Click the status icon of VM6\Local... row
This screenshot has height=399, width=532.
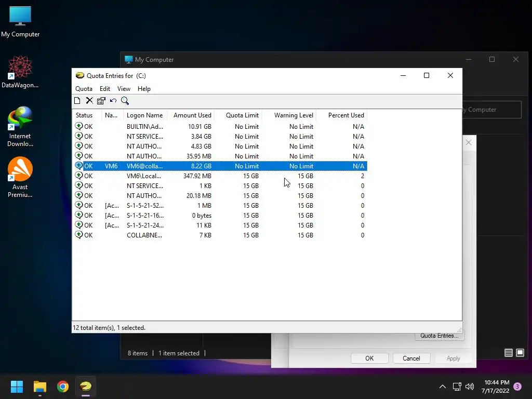point(79,176)
